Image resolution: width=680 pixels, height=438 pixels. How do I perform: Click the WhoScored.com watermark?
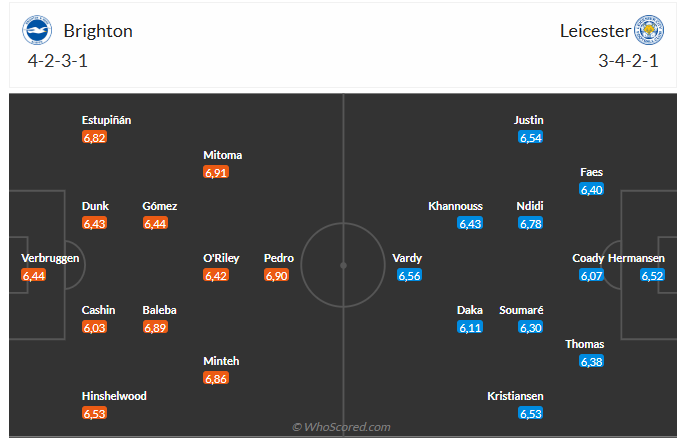341,427
